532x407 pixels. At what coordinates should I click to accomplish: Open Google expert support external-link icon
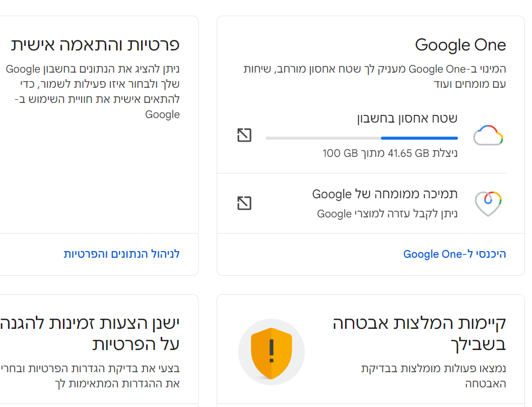click(244, 203)
